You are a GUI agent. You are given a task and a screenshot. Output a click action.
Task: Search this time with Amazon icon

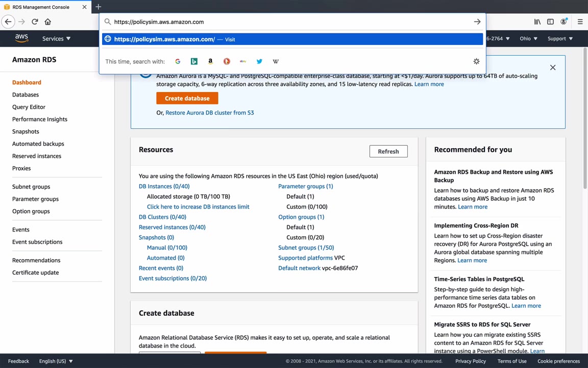[x=210, y=61]
